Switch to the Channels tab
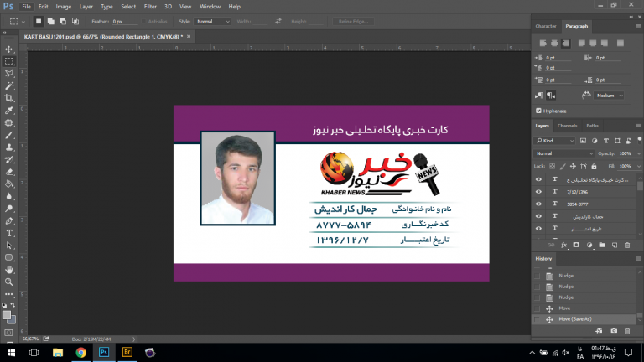This screenshot has width=644, height=362. pos(567,126)
